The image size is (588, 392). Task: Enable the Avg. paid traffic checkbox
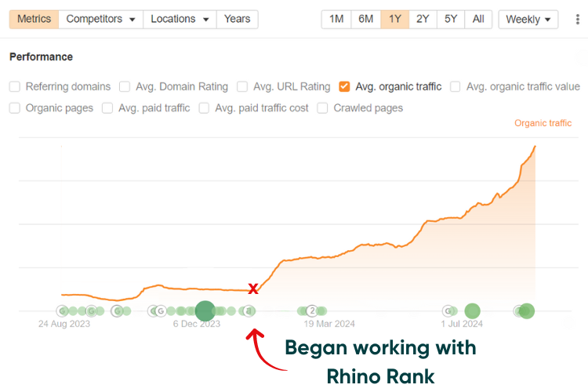tap(107, 108)
